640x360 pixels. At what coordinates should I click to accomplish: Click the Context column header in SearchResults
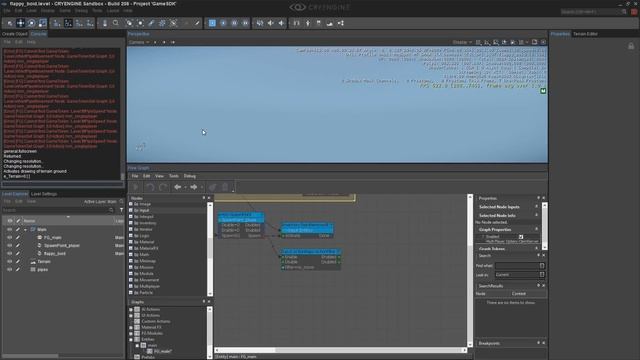click(x=519, y=293)
